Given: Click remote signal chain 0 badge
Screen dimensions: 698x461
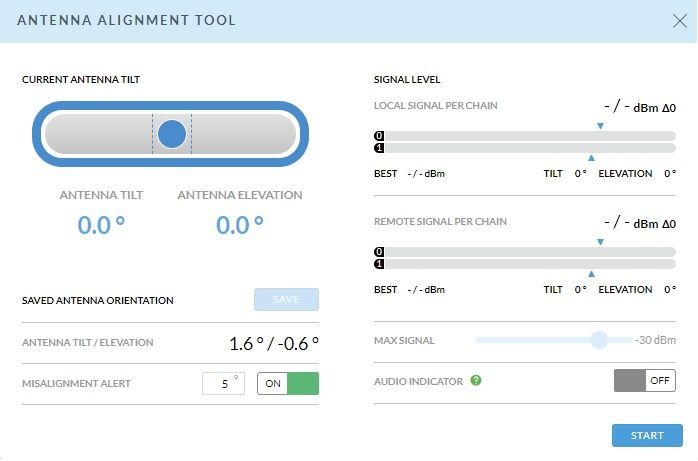Looking at the screenshot, I should tap(379, 252).
